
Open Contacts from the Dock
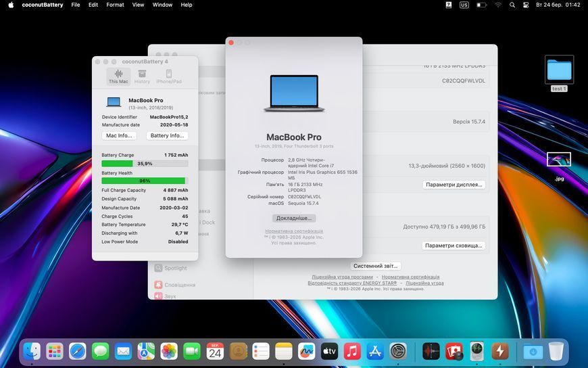pyautogui.click(x=238, y=352)
